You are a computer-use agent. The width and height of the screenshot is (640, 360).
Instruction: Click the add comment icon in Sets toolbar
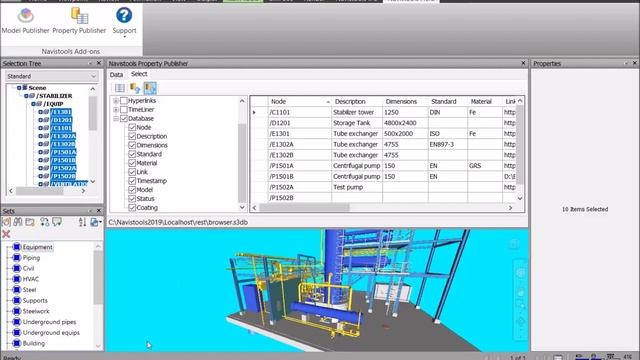coord(57,222)
